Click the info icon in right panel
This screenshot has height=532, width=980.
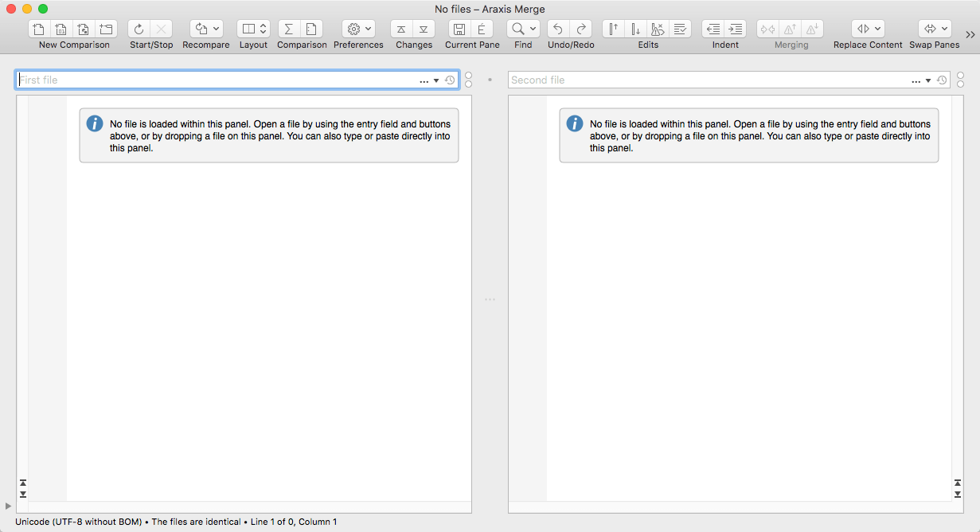tap(575, 123)
